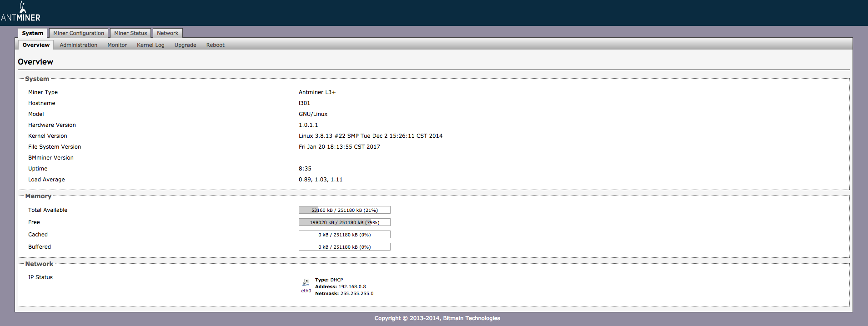This screenshot has width=868, height=326.
Task: Open the Administration sub-tab
Action: [78, 45]
